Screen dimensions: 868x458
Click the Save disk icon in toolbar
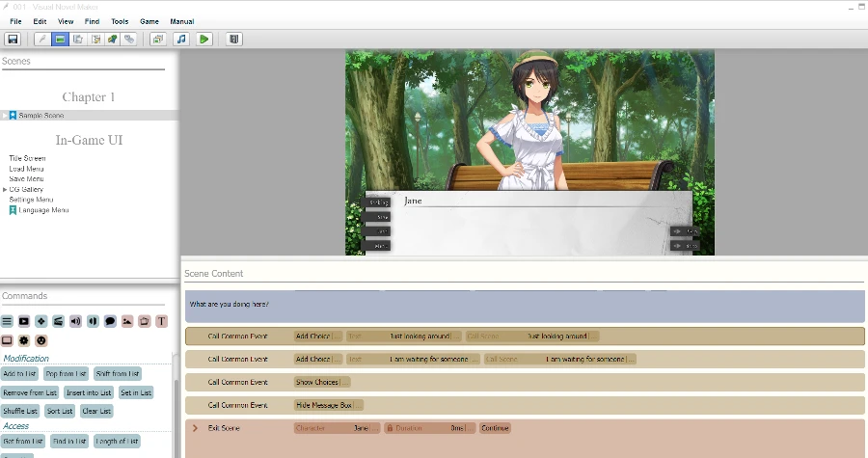pos(13,40)
